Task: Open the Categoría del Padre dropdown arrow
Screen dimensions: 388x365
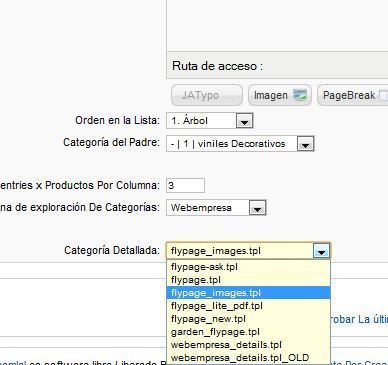Action: click(305, 144)
